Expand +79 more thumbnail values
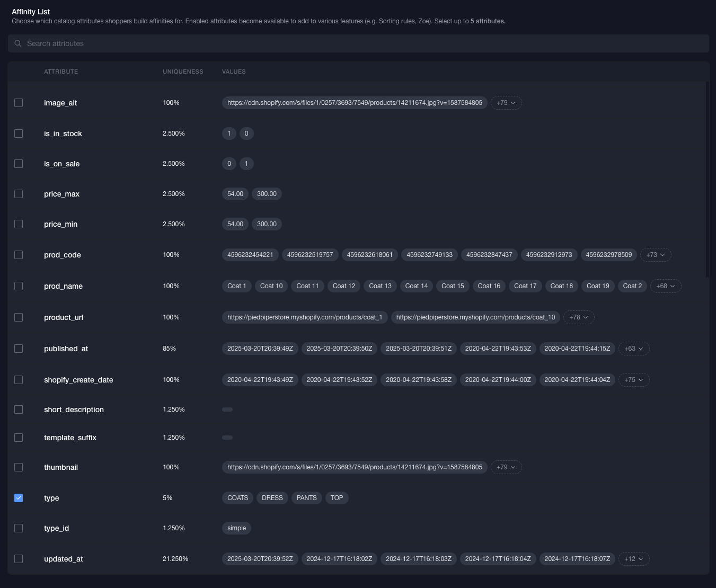 click(x=506, y=467)
